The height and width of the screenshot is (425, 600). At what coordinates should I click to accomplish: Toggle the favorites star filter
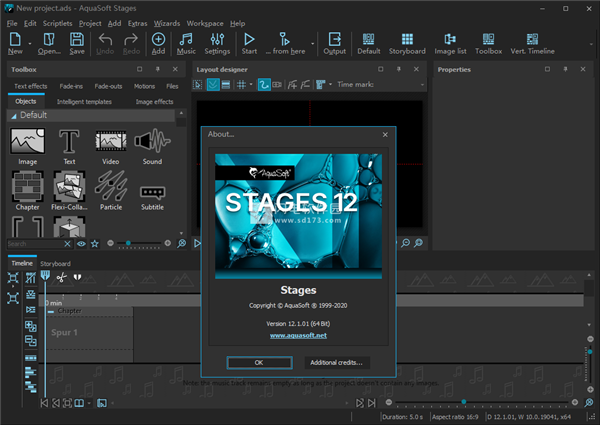[95, 243]
